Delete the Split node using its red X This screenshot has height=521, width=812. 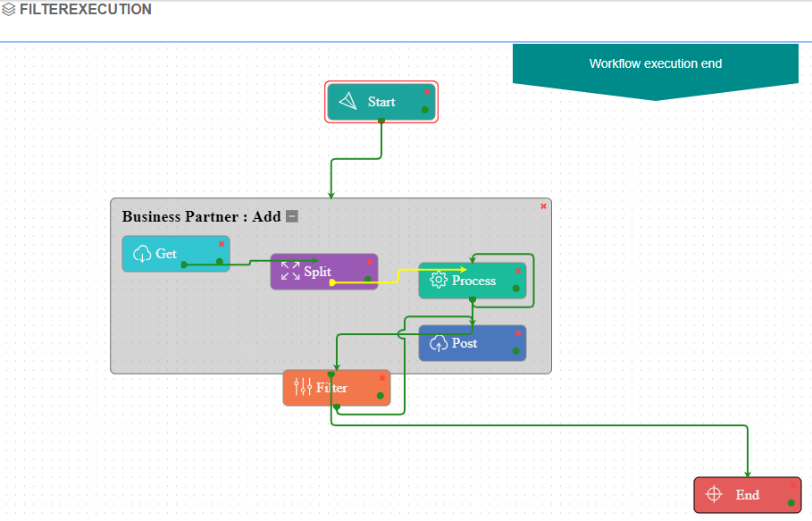(x=370, y=262)
